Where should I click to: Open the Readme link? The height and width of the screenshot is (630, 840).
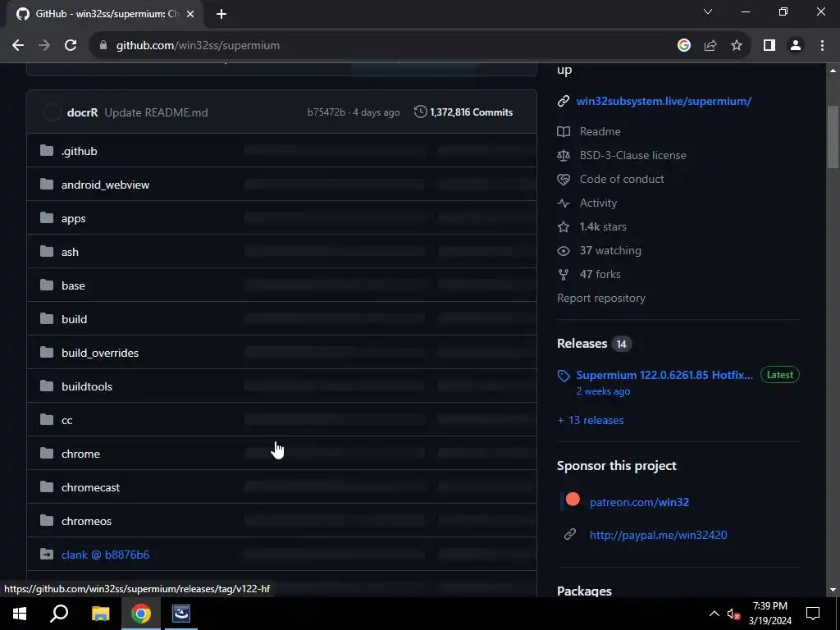600,131
